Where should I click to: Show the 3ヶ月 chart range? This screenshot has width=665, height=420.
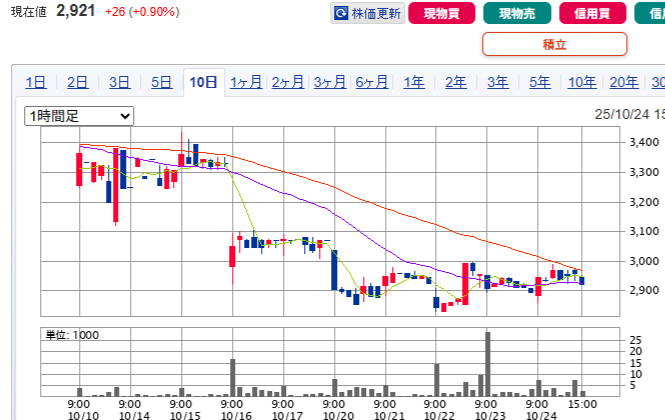330,83
